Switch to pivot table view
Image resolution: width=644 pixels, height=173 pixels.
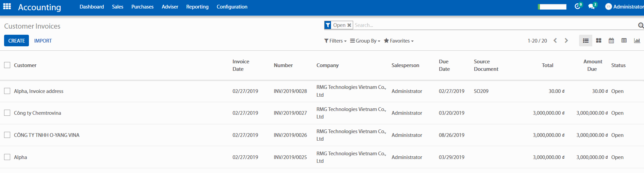[624, 41]
